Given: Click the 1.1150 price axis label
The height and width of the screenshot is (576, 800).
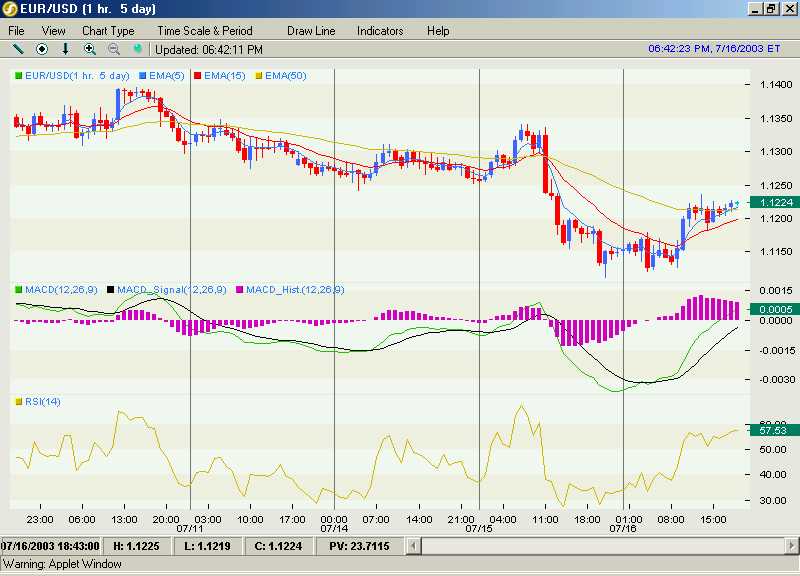Looking at the screenshot, I should (x=776, y=252).
